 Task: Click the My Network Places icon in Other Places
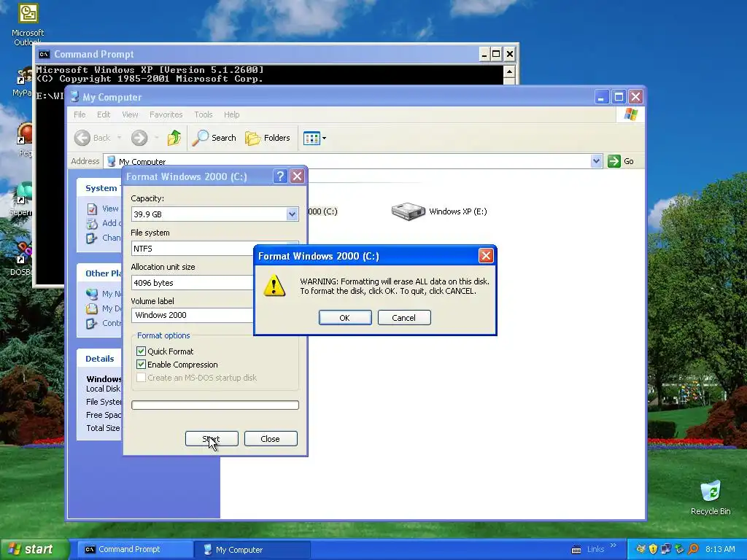tap(92, 295)
